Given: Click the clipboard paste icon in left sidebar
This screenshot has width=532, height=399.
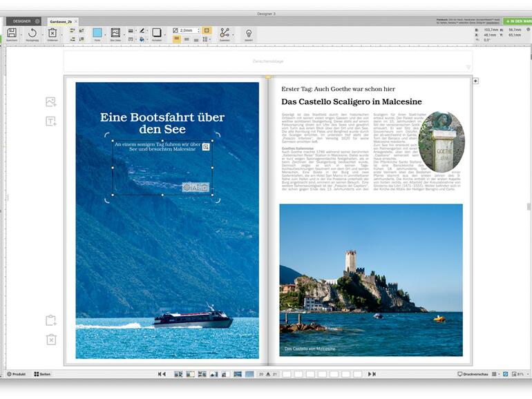Looking at the screenshot, I should 50,320.
